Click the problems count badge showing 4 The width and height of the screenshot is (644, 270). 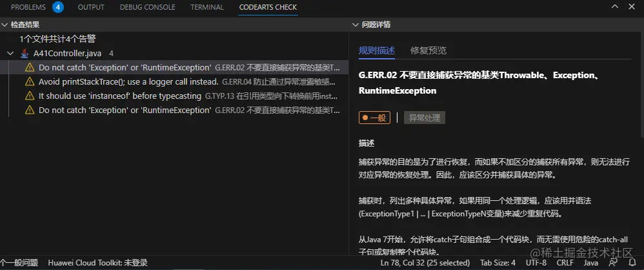coord(58,7)
